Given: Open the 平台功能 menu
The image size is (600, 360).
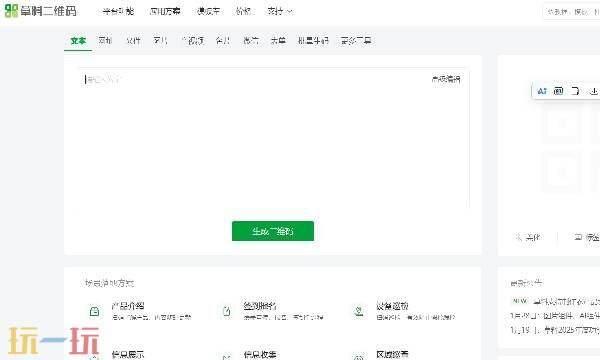Looking at the screenshot, I should click(118, 11).
